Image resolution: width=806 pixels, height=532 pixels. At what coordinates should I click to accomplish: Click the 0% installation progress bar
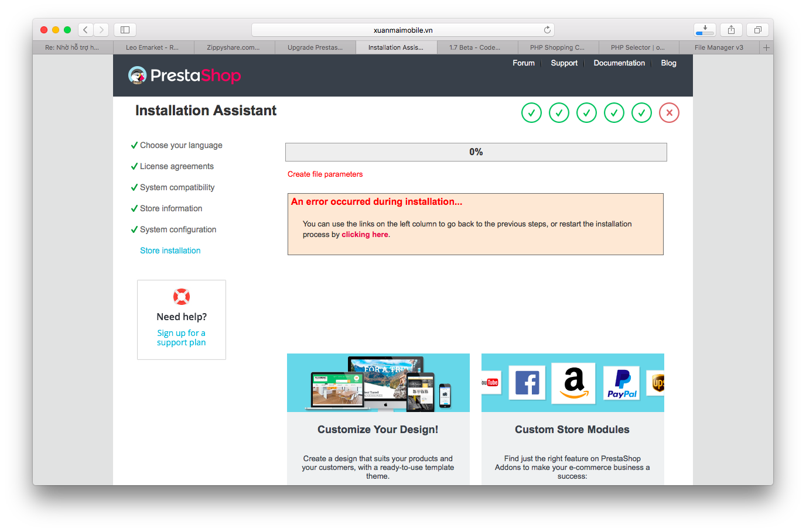476,152
